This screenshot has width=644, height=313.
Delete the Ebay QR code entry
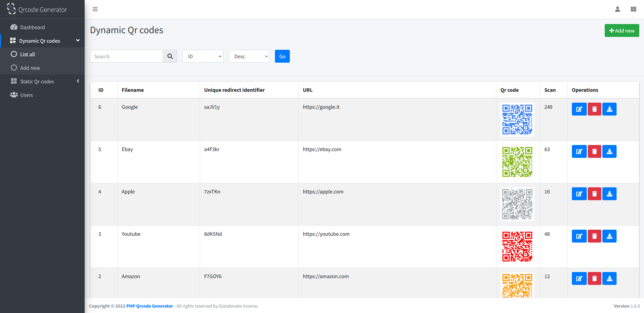click(594, 151)
